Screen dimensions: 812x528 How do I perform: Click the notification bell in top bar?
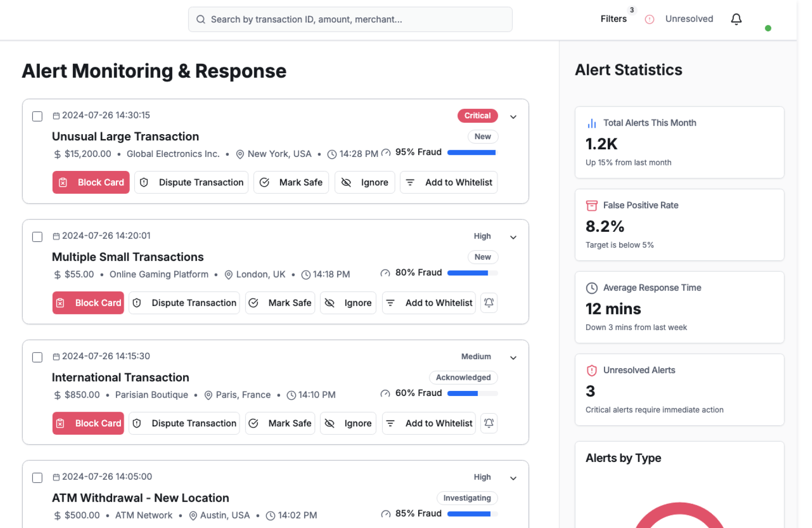point(736,19)
